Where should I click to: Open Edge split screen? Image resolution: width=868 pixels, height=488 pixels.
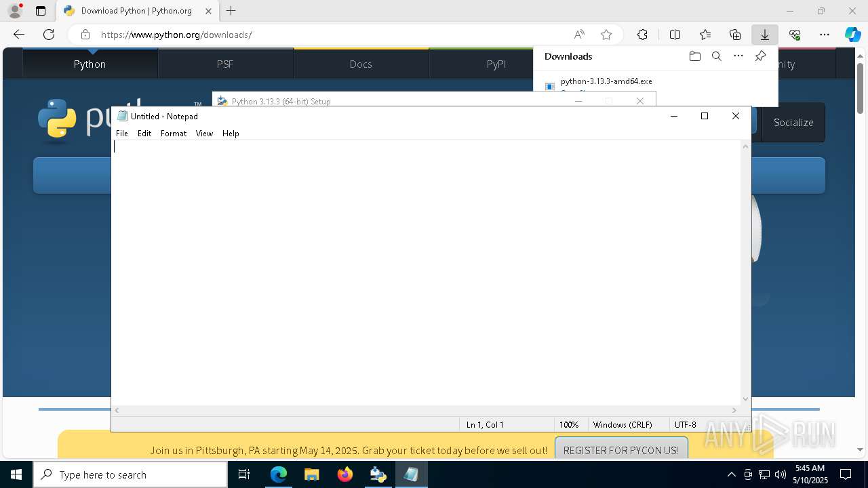click(x=675, y=35)
